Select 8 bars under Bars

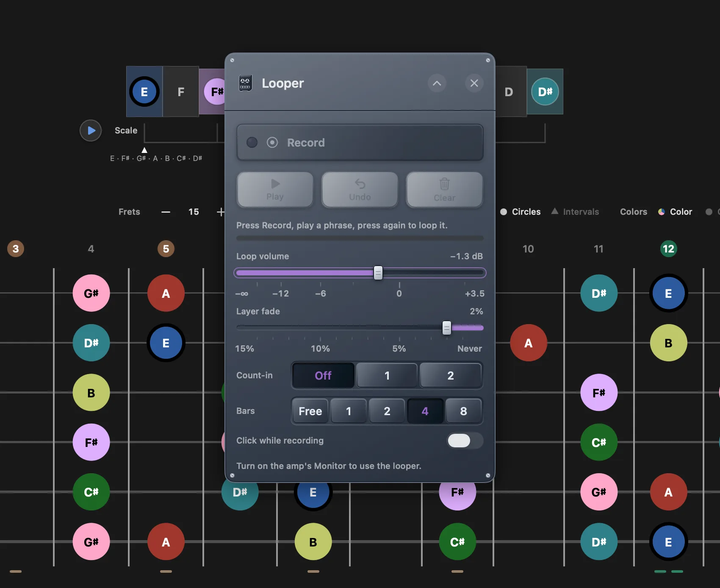pyautogui.click(x=464, y=411)
